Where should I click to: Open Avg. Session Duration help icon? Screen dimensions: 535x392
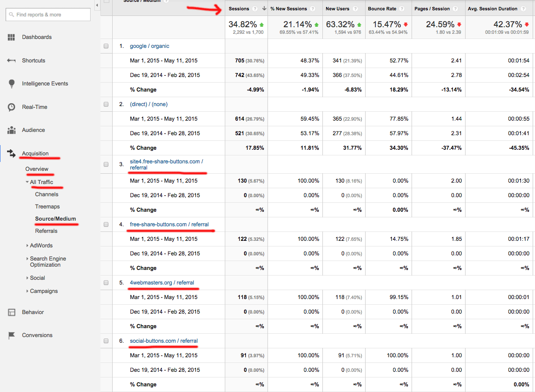click(523, 9)
